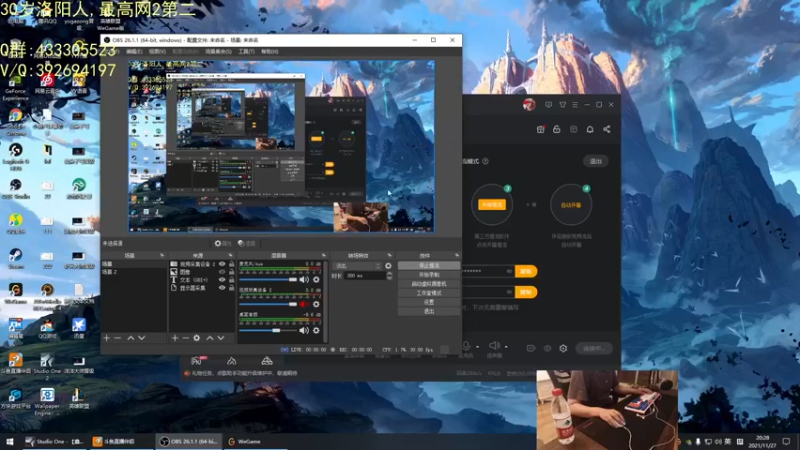The image size is (800, 450).
Task: Open settings gear at bottom of Douyu window
Action: tap(563, 348)
